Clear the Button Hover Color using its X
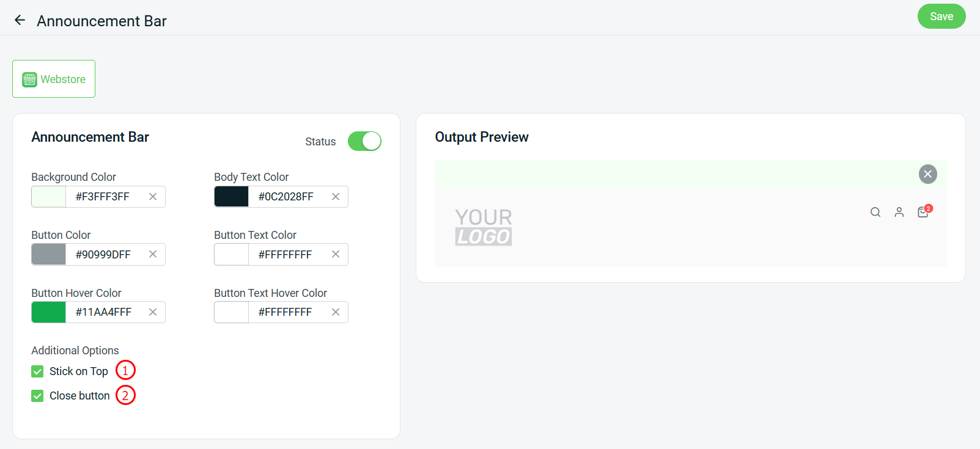This screenshot has height=449, width=980. click(152, 312)
